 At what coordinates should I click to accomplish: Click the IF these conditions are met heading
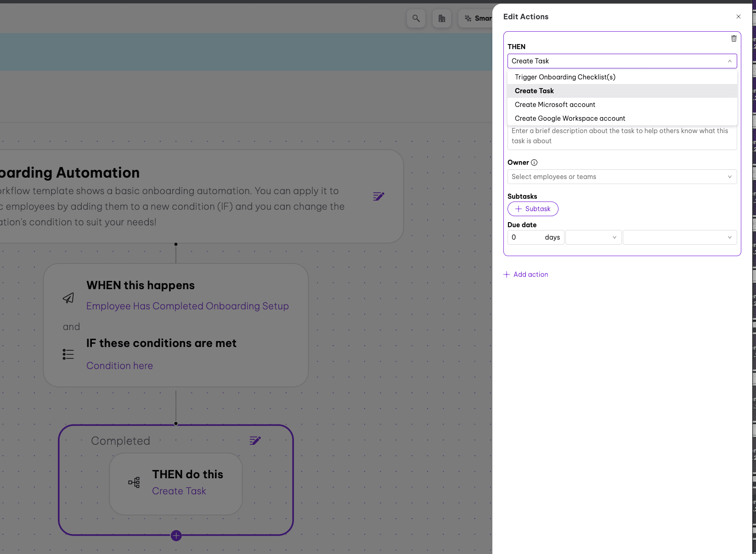[161, 343]
